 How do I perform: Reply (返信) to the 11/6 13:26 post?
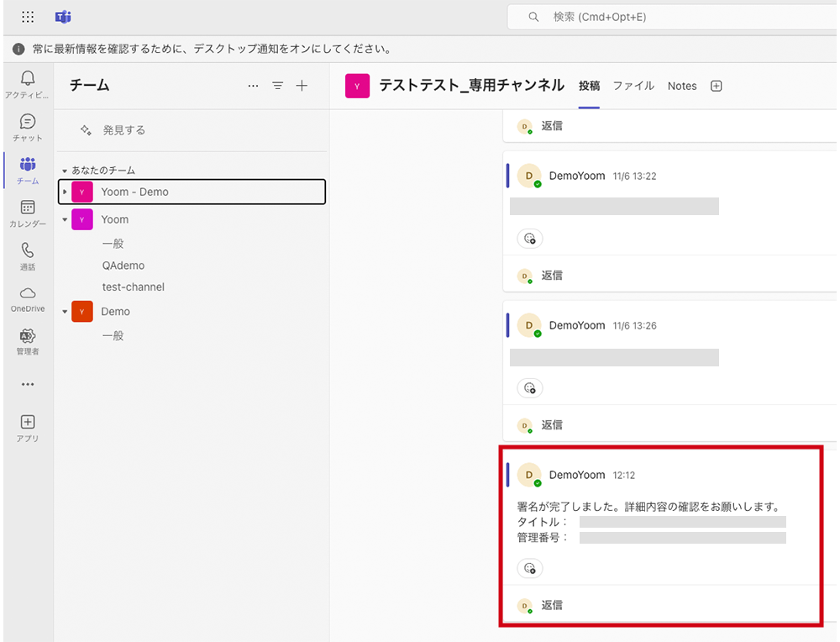pyautogui.click(x=552, y=425)
